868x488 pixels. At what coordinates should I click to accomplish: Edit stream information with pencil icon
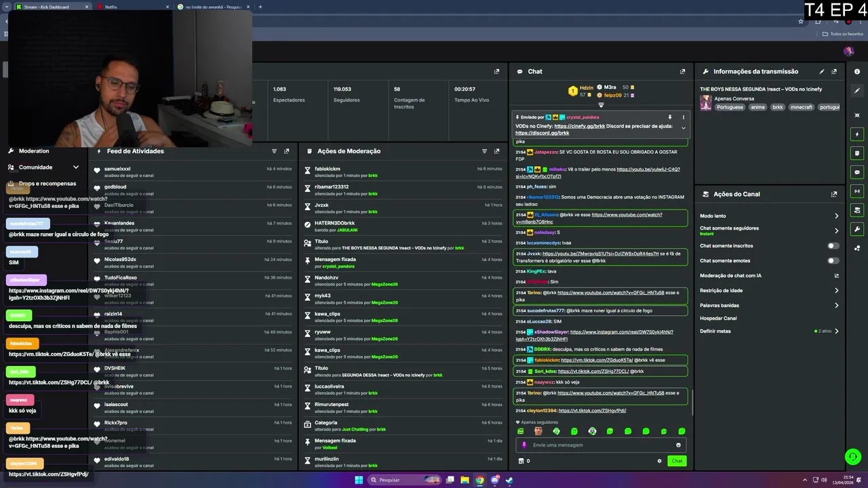[x=822, y=71]
